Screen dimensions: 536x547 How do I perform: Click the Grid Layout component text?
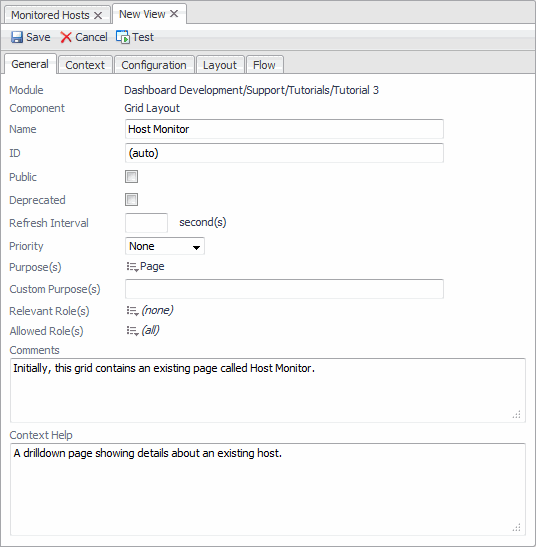(152, 108)
